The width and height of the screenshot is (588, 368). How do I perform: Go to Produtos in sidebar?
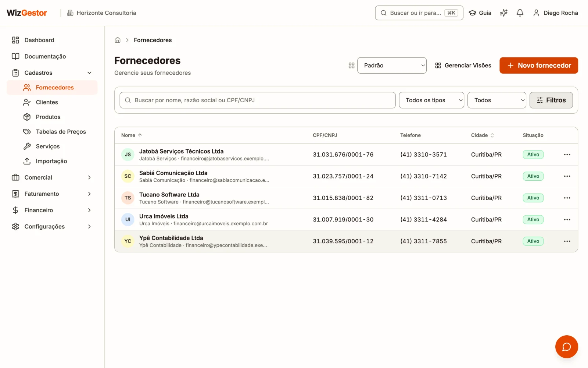pyautogui.click(x=52, y=117)
